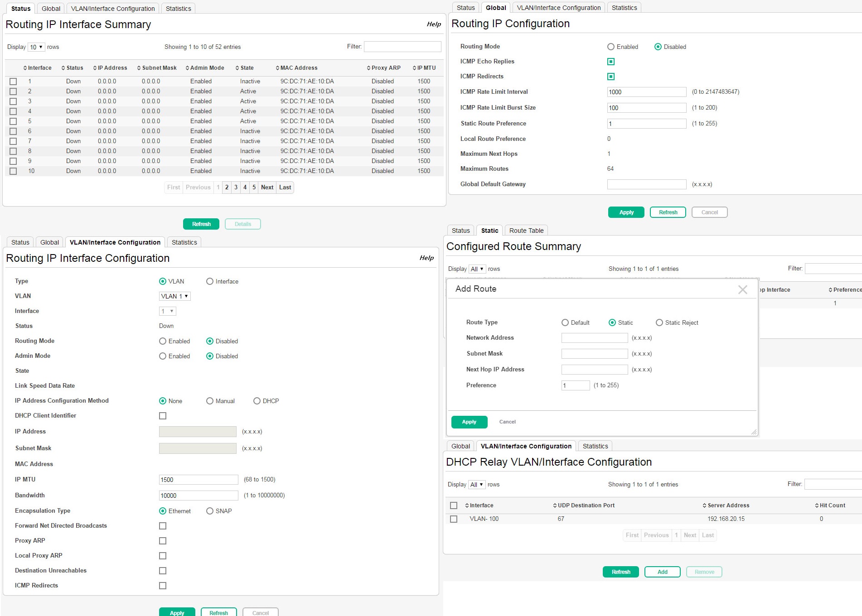This screenshot has width=862, height=616.
Task: Sort Interface Summary table by Status column
Action: [72, 68]
